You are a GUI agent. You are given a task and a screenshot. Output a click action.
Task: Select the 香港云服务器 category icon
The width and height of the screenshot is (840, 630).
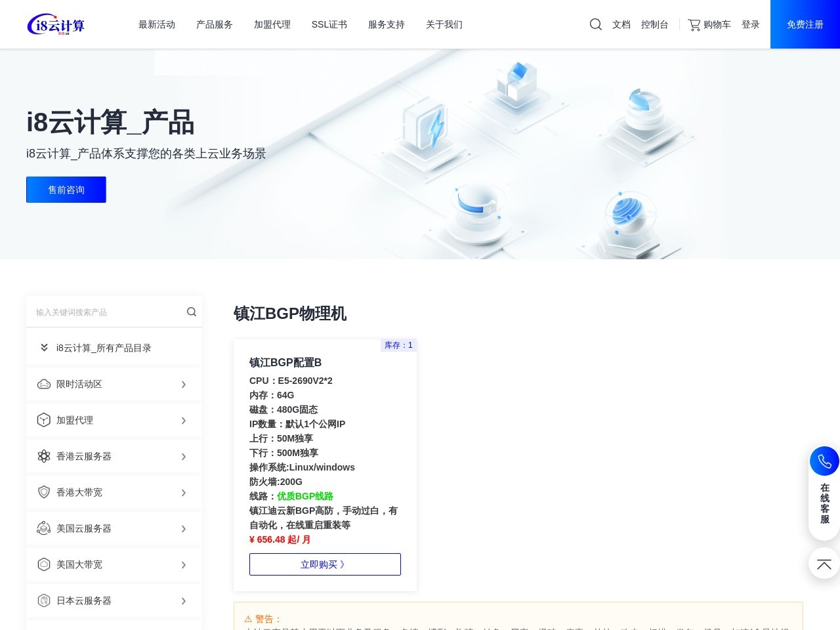(43, 455)
